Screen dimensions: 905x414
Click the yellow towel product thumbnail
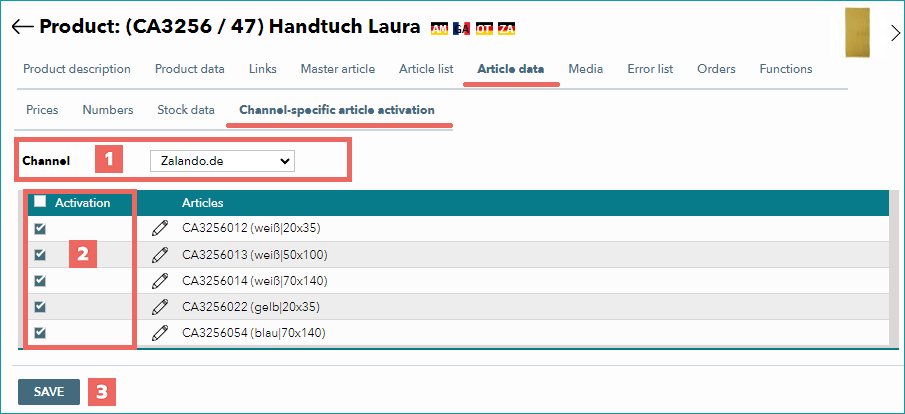pyautogui.click(x=858, y=32)
